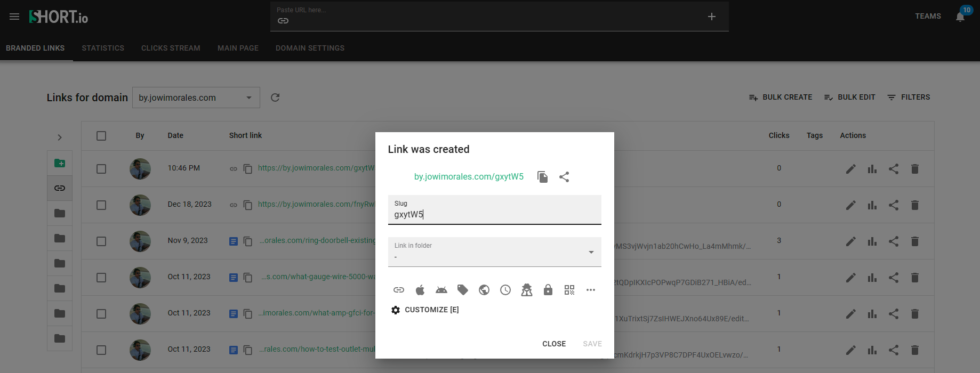Select the all-links chain icon in sidebar
The image size is (980, 373).
click(60, 188)
